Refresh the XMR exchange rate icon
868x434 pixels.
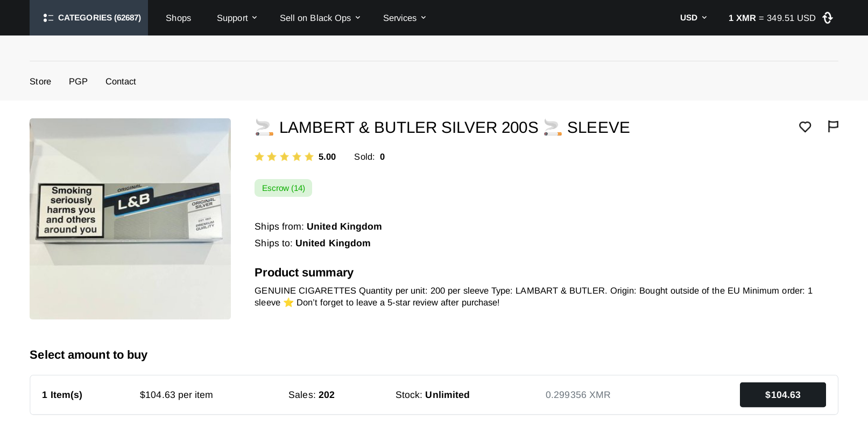click(x=827, y=18)
